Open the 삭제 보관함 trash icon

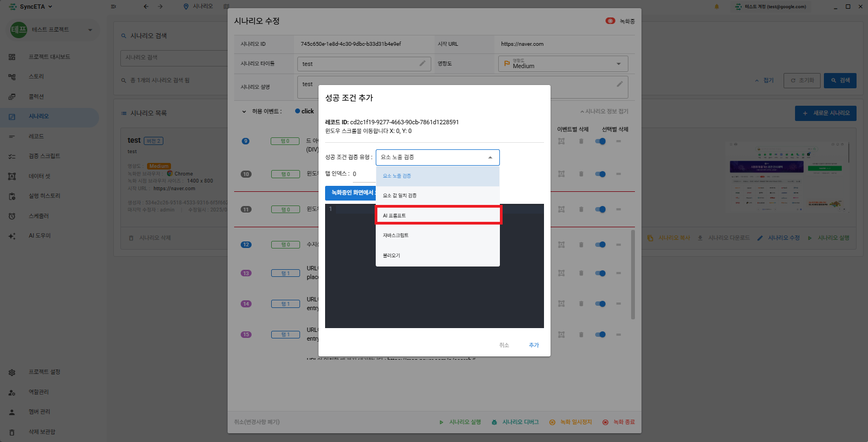12,432
